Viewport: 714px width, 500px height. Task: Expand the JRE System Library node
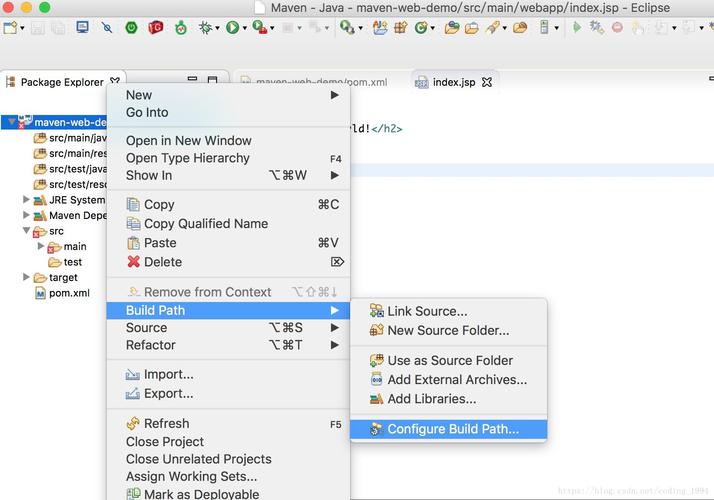(x=26, y=200)
